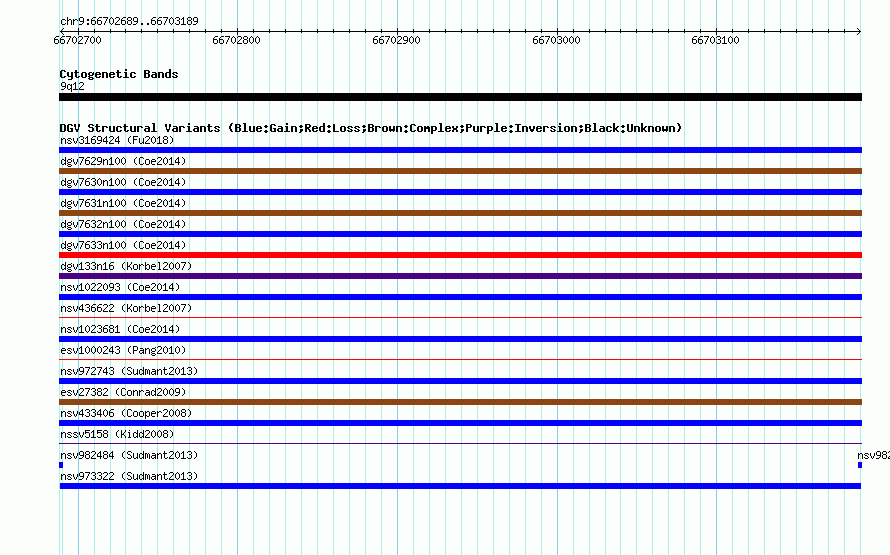The width and height of the screenshot is (890, 555).
Task: Click ruler position 66702900
Action: coord(396,40)
